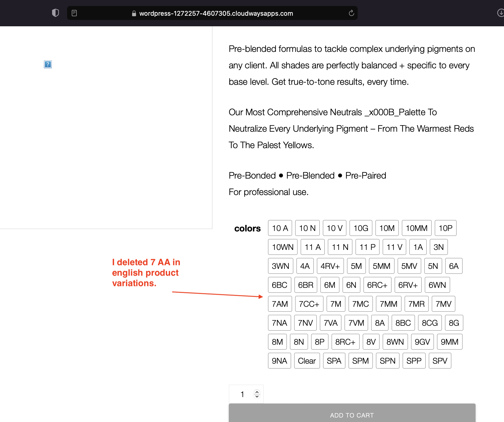Viewport: 504px width, 422px height.
Task: Choose the SPV color option
Action: [440, 361]
